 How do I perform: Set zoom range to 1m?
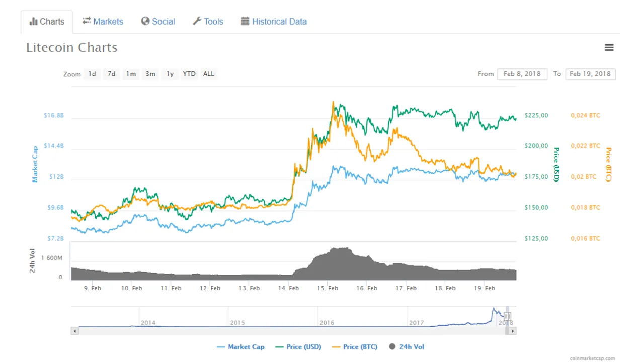[x=131, y=74]
